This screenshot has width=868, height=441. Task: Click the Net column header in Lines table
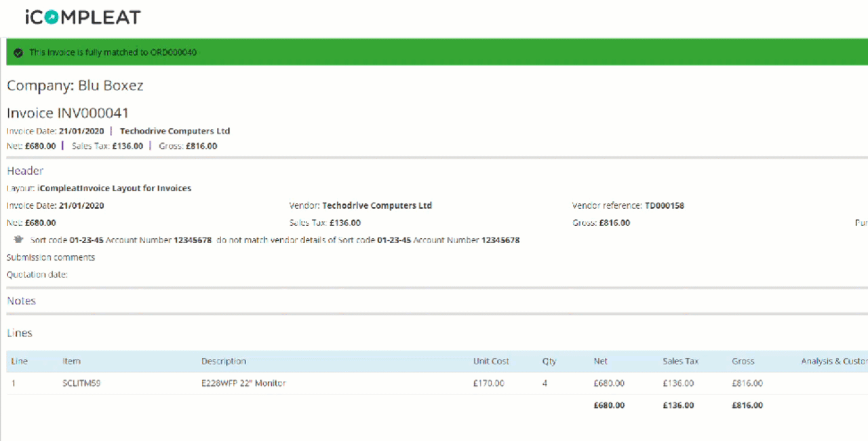pyautogui.click(x=600, y=361)
